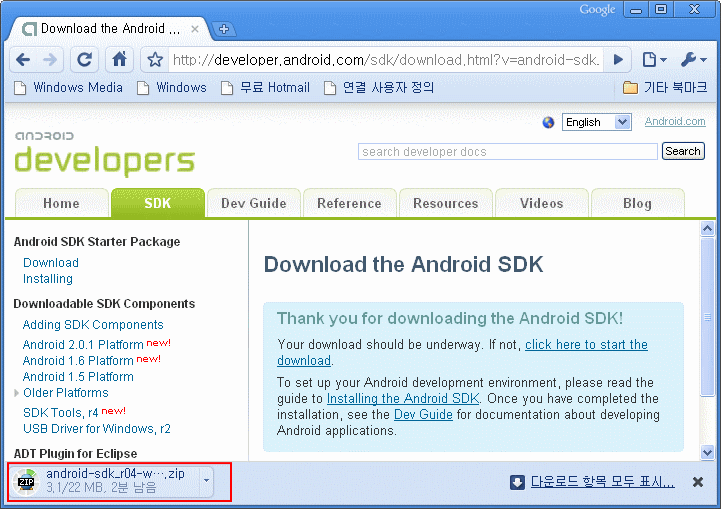The image size is (721, 509).
Task: Open Adding SDK Components link
Action: [93, 325]
